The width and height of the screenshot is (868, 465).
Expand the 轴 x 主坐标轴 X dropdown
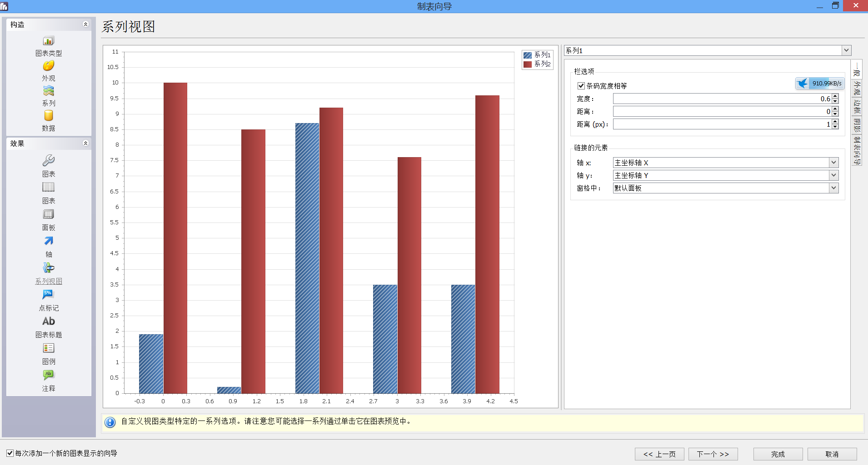tap(833, 163)
